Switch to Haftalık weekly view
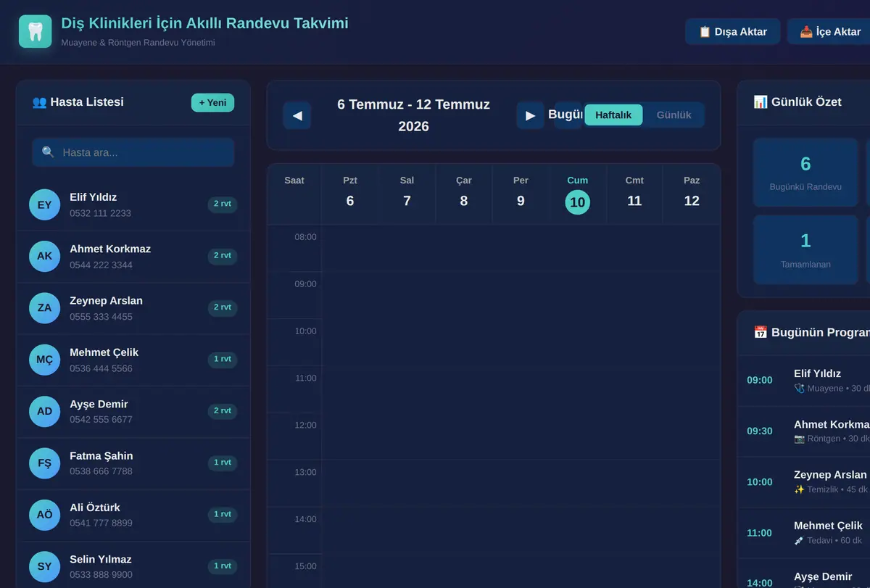 (x=613, y=115)
